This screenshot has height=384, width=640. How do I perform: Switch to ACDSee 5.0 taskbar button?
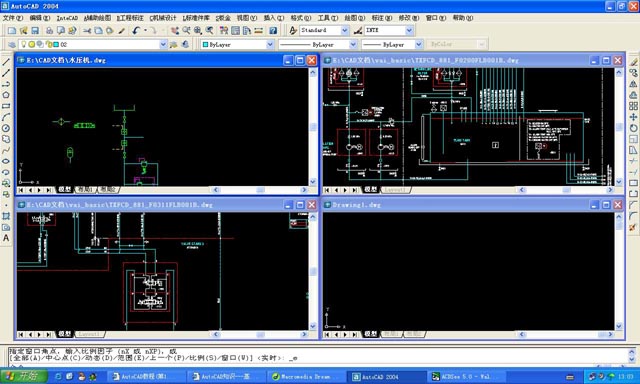click(x=466, y=377)
